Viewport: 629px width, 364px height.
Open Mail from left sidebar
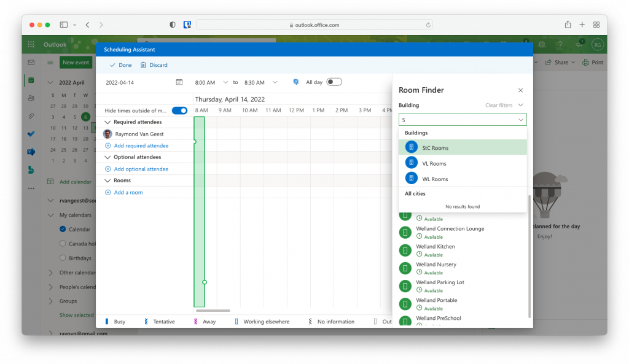click(x=31, y=63)
